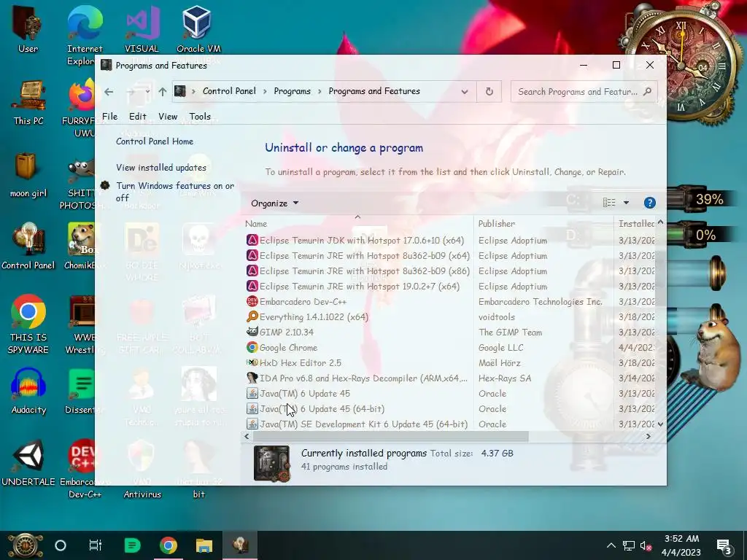This screenshot has width=747, height=560.
Task: Select the Java(TM) 6 Update 45 icon
Action: pos(252,393)
